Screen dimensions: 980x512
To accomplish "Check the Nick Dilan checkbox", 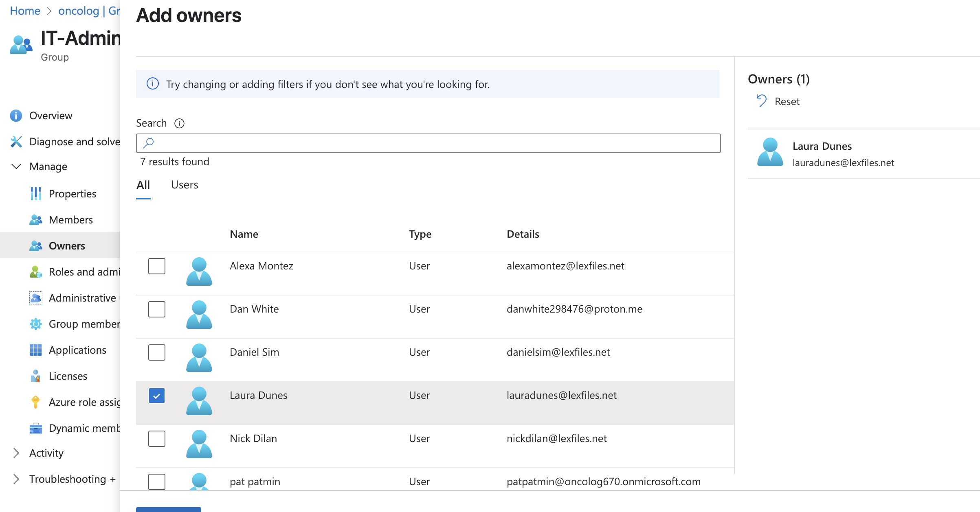I will [157, 439].
